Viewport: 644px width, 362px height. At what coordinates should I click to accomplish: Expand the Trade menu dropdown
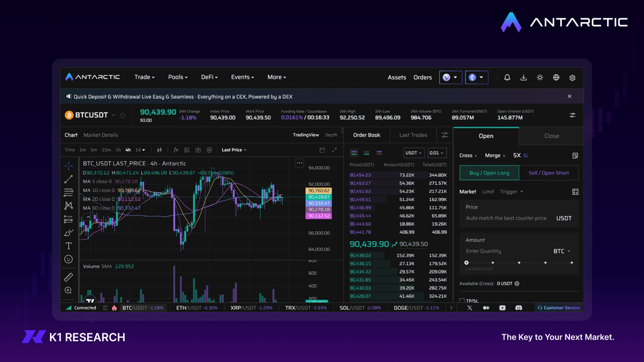pos(144,77)
